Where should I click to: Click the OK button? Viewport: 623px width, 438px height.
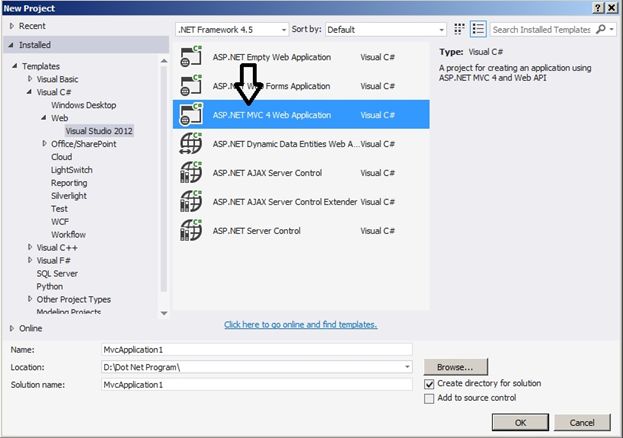(x=520, y=422)
